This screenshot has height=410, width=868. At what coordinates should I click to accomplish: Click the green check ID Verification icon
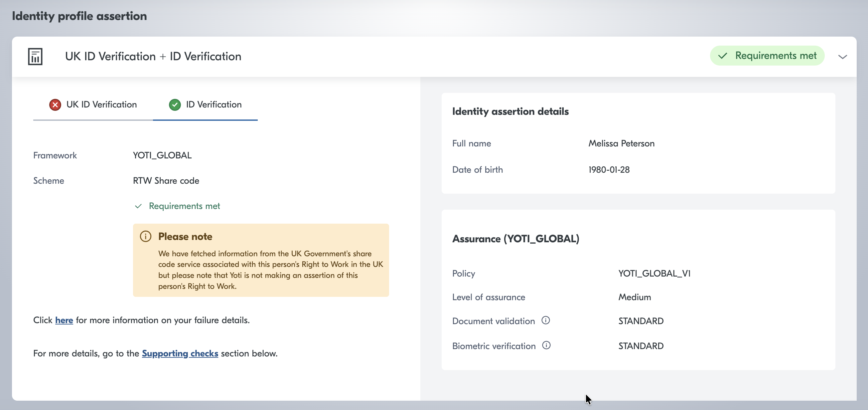tap(175, 105)
